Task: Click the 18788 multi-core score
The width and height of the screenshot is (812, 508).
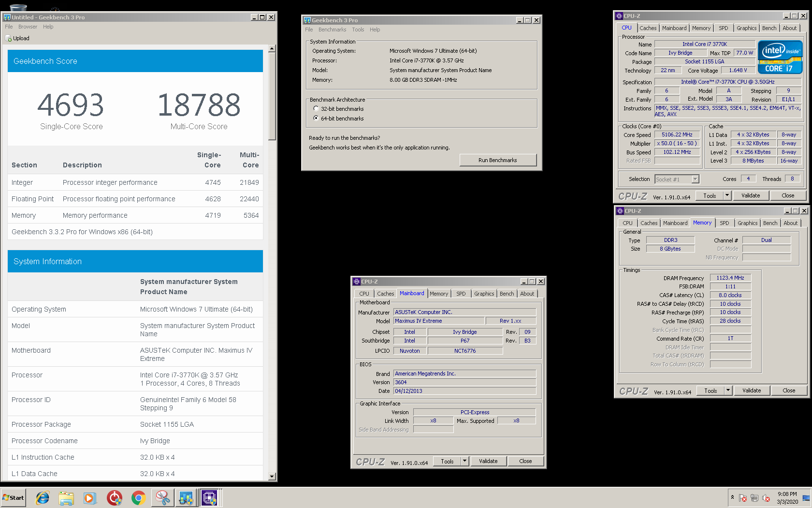Action: point(199,105)
